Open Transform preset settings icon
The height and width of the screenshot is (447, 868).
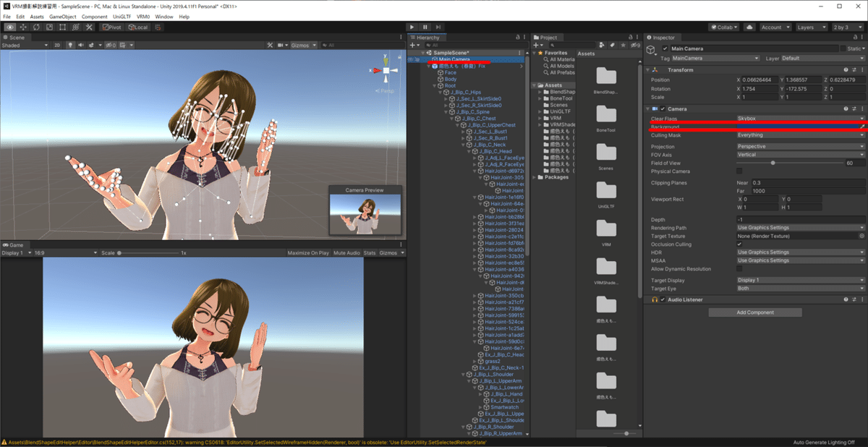point(853,70)
